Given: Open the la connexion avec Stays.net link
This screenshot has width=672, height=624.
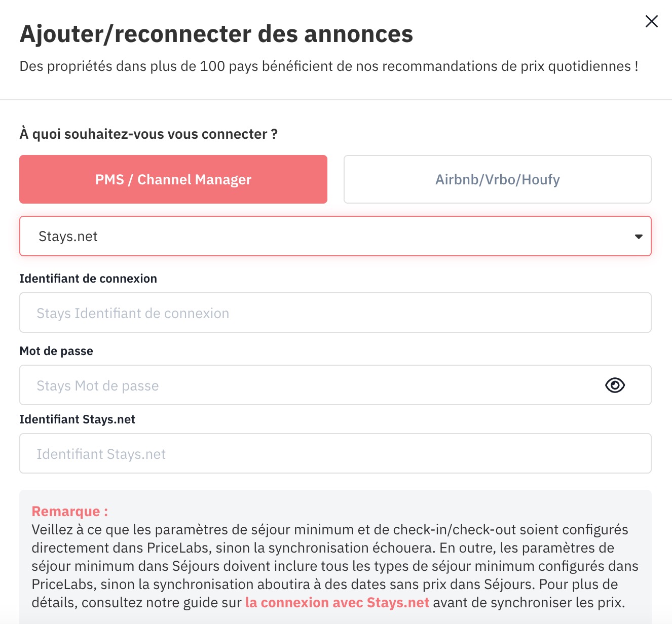Looking at the screenshot, I should (337, 603).
